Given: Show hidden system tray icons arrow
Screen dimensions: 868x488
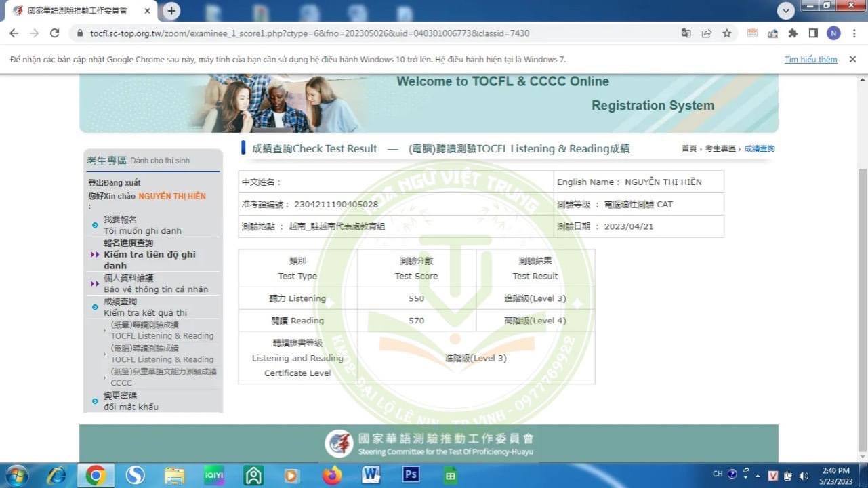Looking at the screenshot, I should [x=758, y=475].
